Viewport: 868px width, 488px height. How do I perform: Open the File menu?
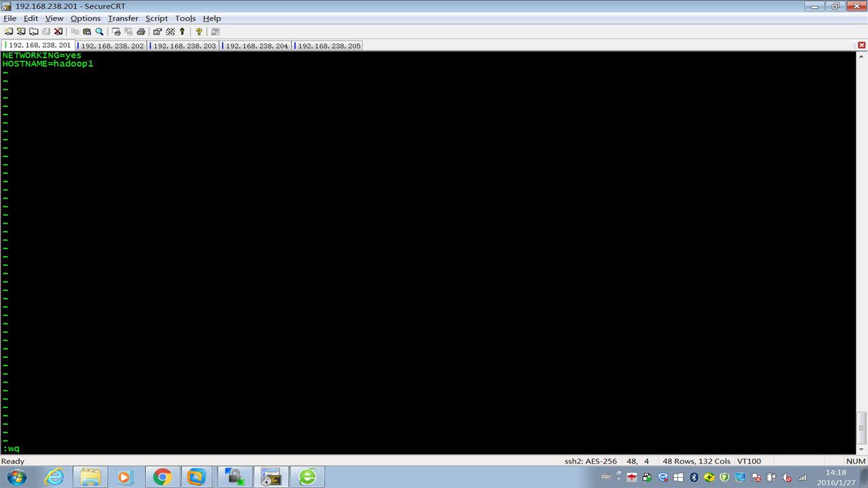pyautogui.click(x=9, y=18)
